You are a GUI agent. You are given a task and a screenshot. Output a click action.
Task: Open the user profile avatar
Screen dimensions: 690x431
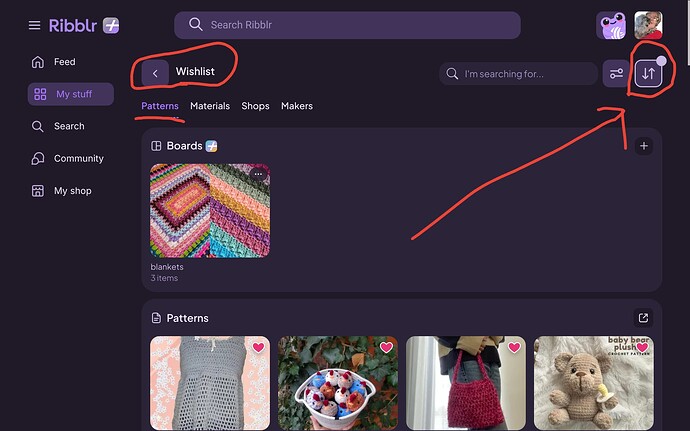pos(648,26)
